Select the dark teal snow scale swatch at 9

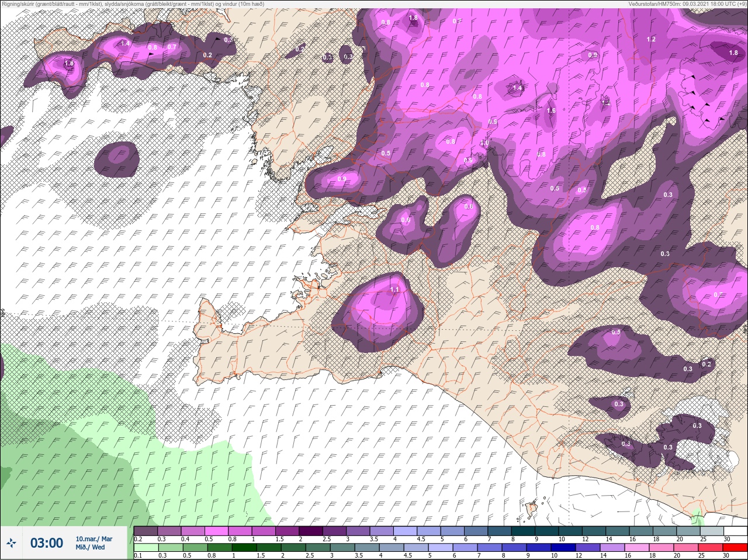pyautogui.click(x=547, y=531)
